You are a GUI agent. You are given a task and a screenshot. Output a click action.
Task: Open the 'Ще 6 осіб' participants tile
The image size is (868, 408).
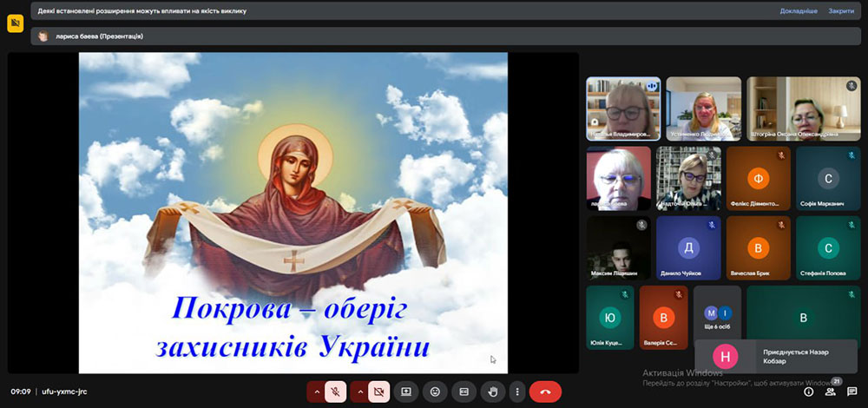(717, 318)
